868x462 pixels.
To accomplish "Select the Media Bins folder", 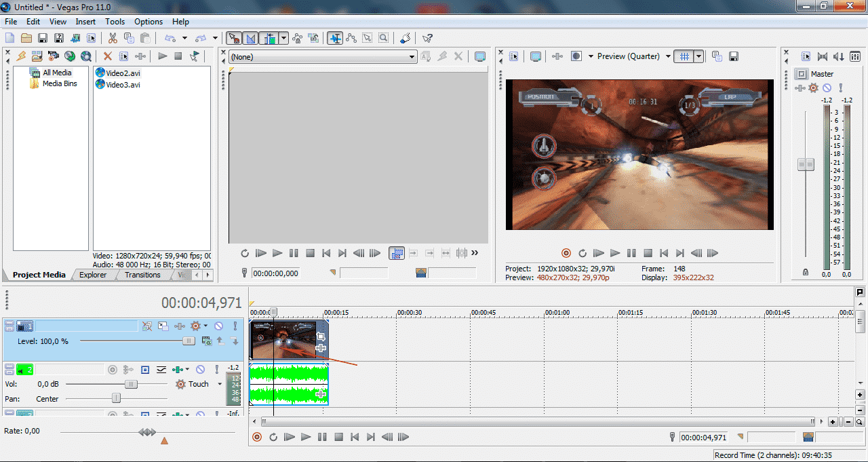I will [x=60, y=84].
